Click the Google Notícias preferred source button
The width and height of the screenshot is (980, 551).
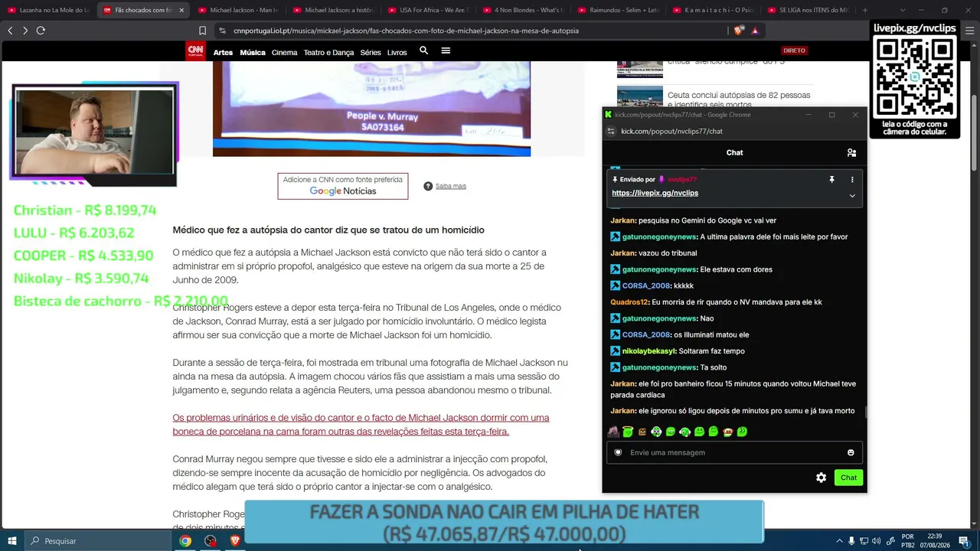(343, 186)
